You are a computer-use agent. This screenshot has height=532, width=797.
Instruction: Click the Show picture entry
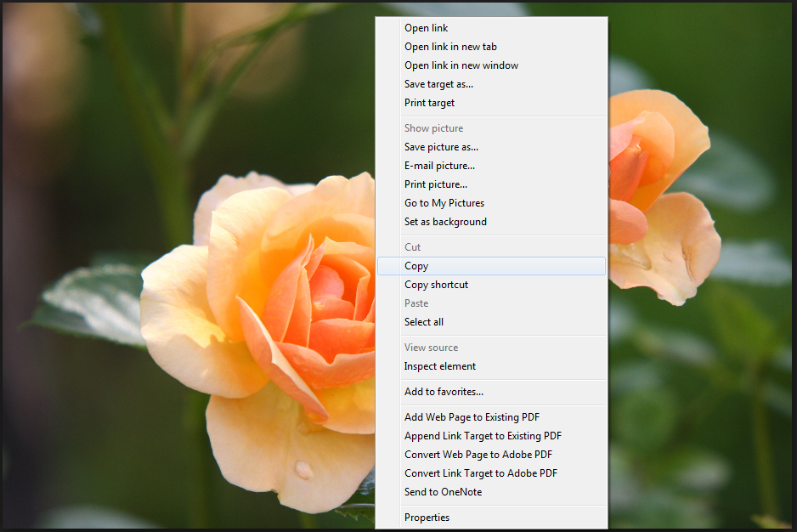point(491,128)
